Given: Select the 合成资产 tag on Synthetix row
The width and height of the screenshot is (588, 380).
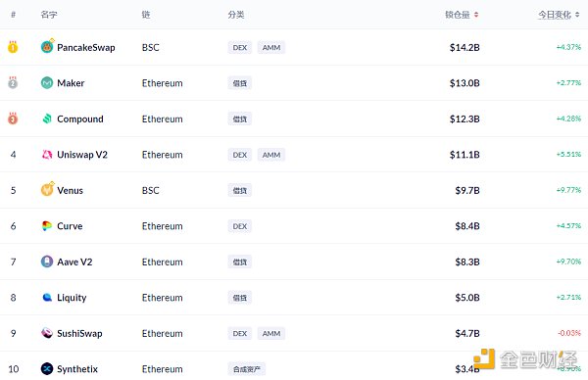Looking at the screenshot, I should coord(246,369).
